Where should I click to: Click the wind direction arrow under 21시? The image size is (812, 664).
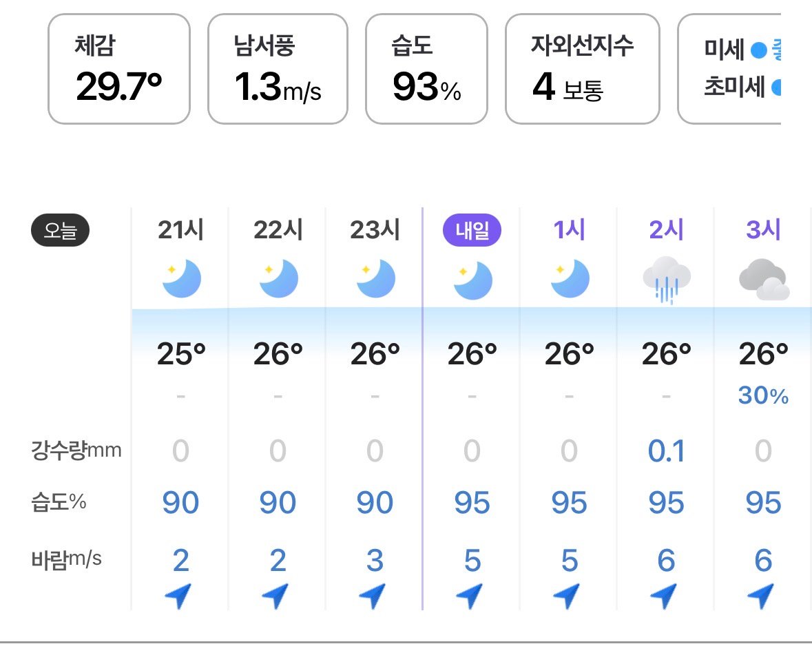tap(178, 596)
